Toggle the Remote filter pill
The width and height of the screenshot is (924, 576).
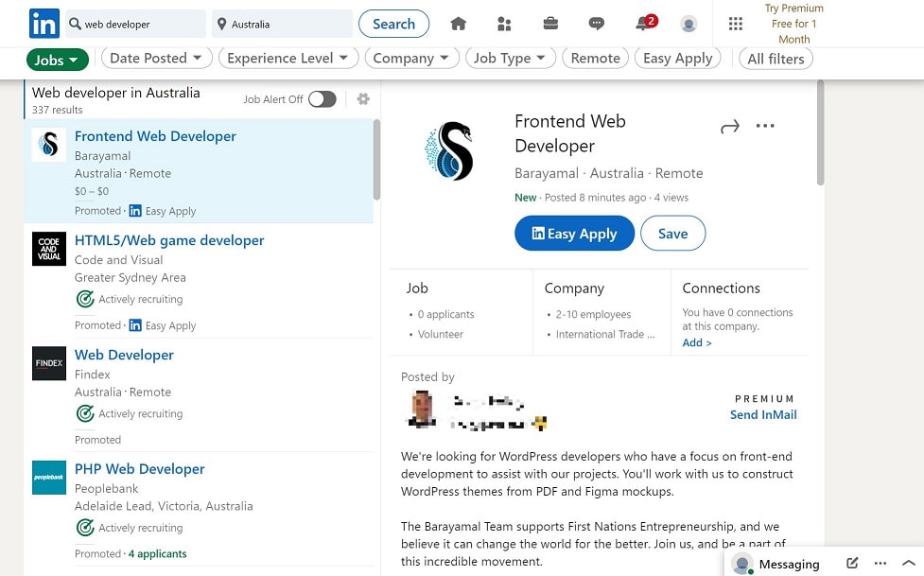pos(596,58)
